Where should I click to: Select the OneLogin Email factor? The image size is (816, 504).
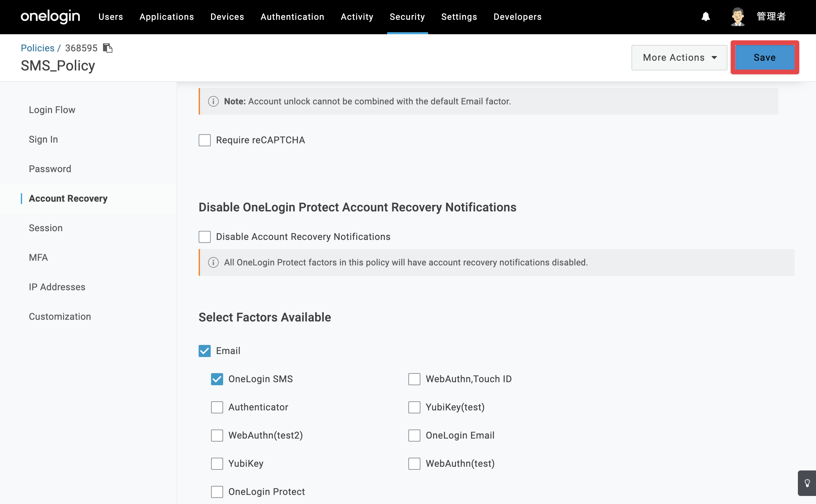414,436
